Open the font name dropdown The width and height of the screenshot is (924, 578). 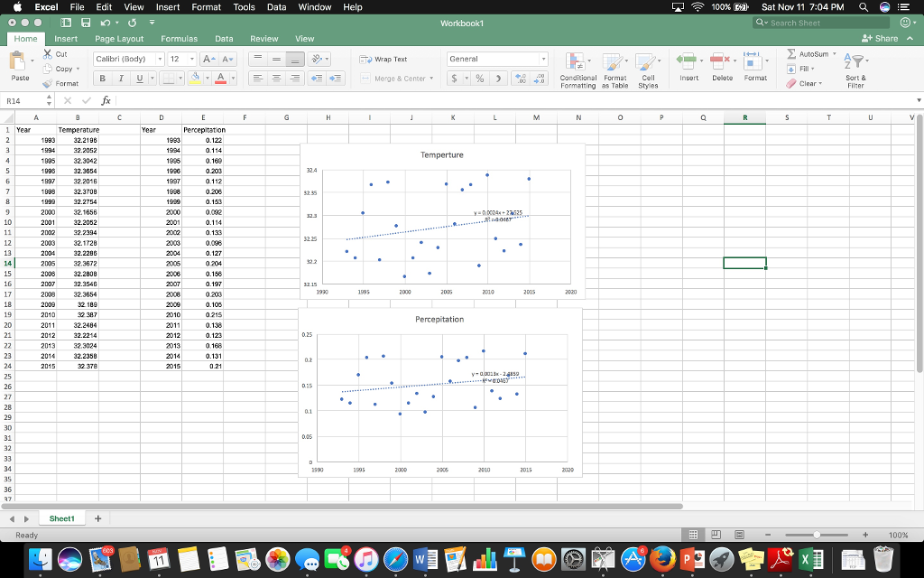(x=161, y=58)
